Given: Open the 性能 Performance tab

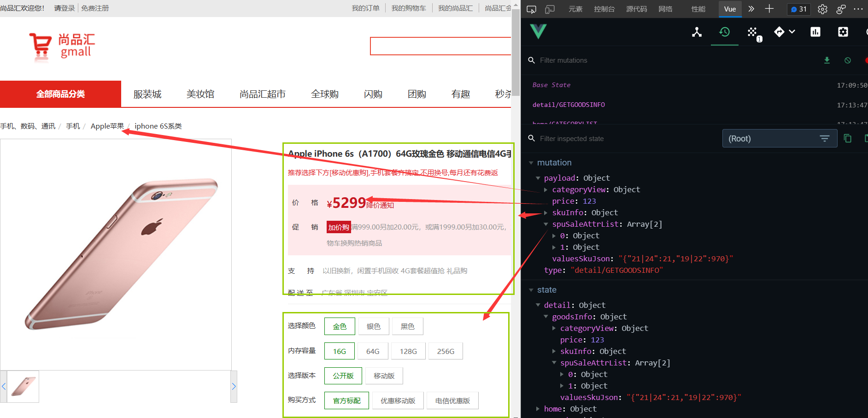Looking at the screenshot, I should click(x=698, y=9).
